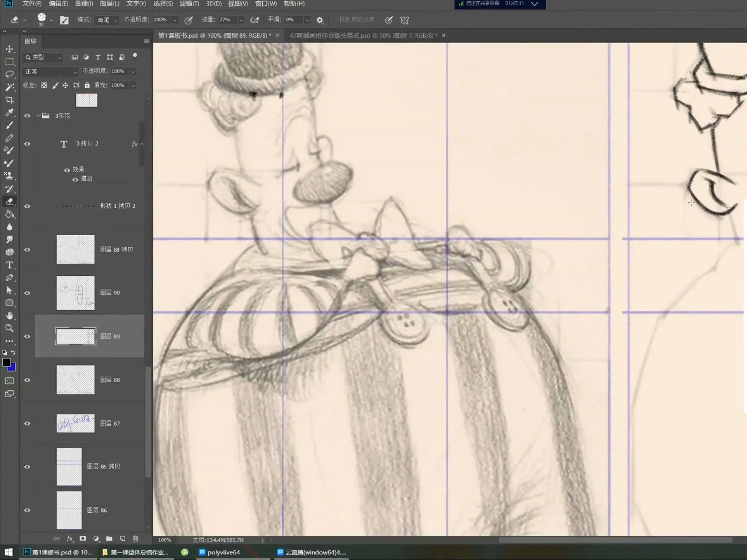
Task: Open the 文件(F) menu
Action: pos(32,4)
